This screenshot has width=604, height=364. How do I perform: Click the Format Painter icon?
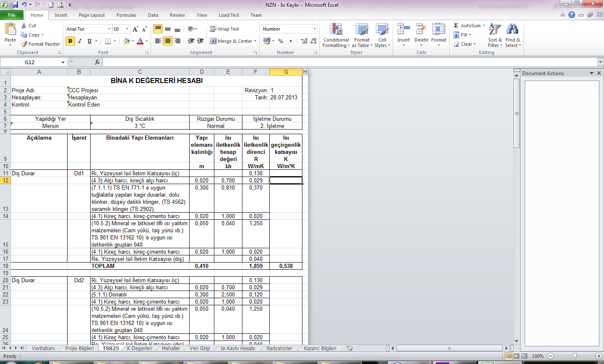pyautogui.click(x=24, y=44)
